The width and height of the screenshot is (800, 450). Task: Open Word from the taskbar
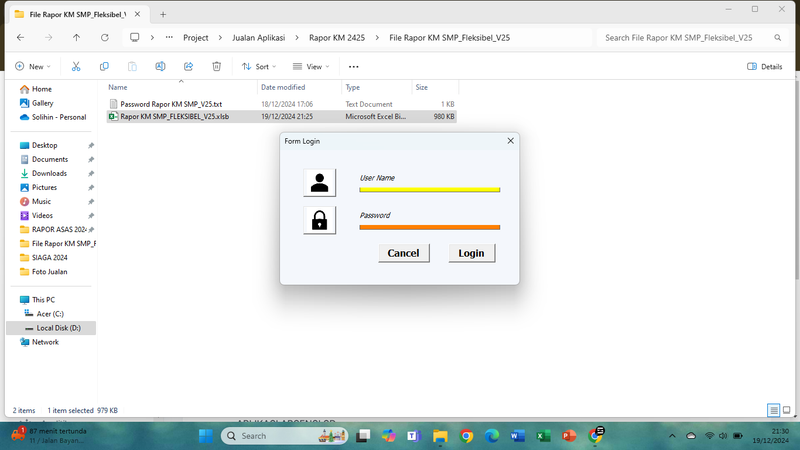click(517, 436)
